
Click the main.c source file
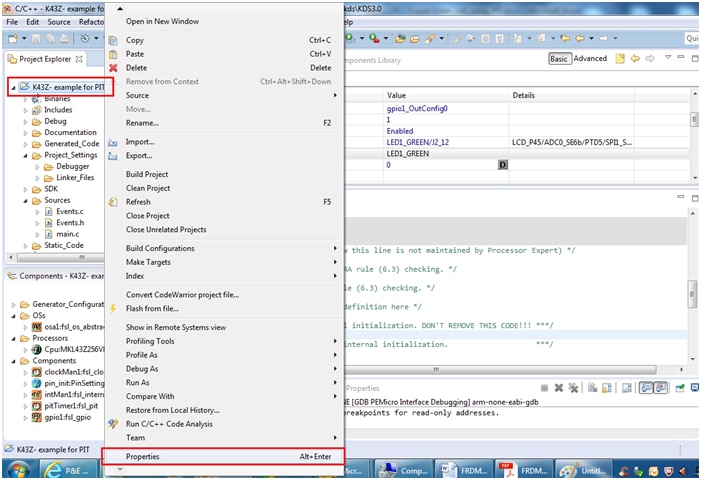pyautogui.click(x=67, y=234)
